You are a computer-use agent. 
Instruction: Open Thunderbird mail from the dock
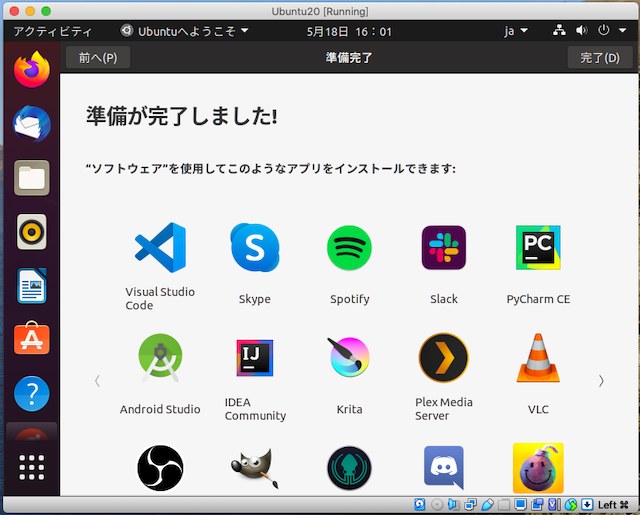coord(32,124)
